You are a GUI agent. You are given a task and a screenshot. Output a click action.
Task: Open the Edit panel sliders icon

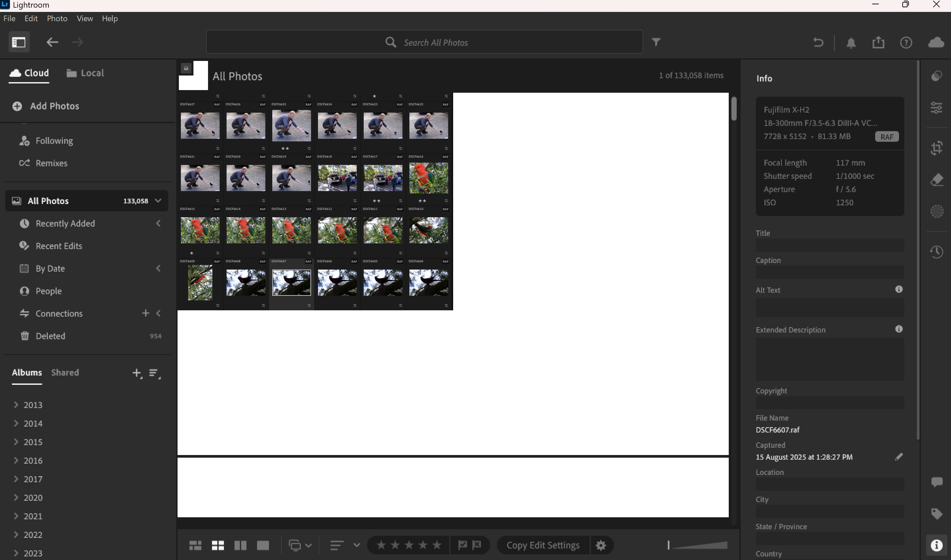(x=937, y=108)
